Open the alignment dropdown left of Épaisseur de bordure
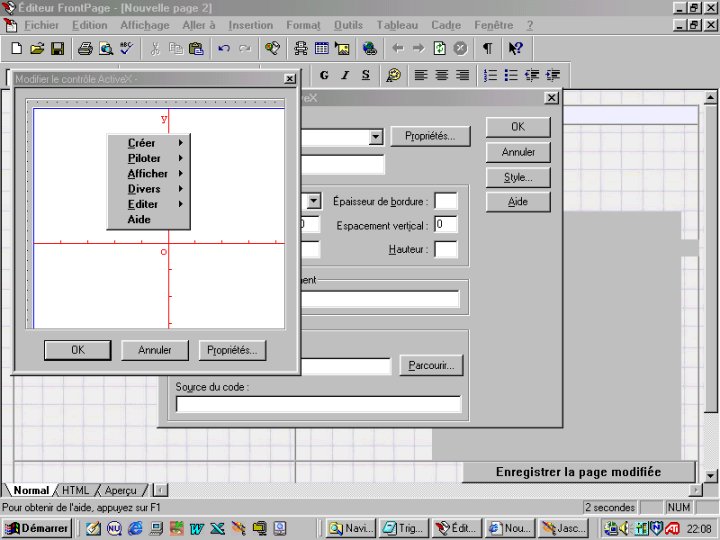This screenshot has width=720, height=540. click(313, 201)
